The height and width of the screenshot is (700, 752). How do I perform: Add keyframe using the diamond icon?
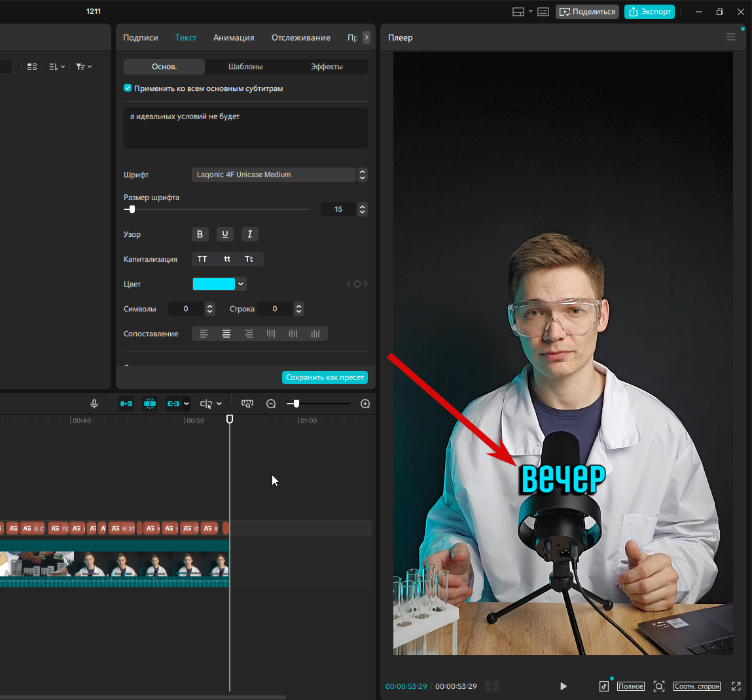(357, 284)
